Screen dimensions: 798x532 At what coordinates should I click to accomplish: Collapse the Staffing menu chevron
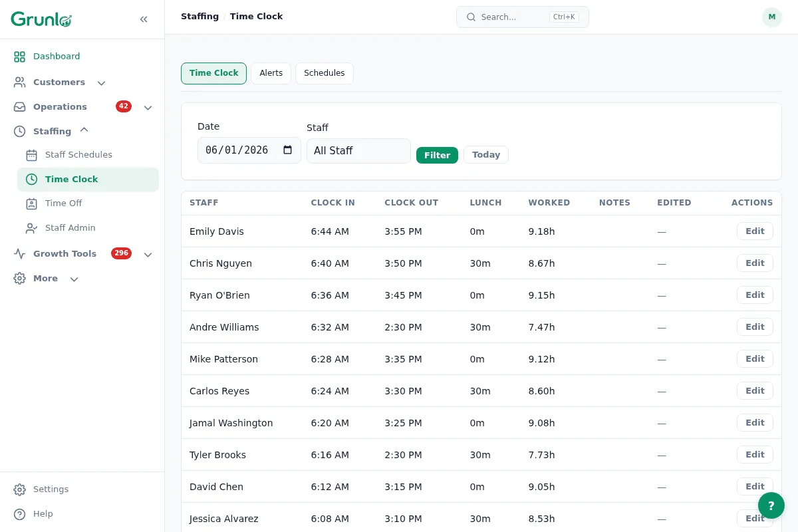pos(84,130)
